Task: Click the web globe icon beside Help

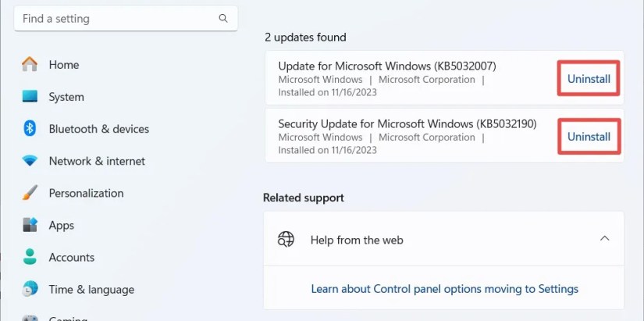Action: tap(286, 240)
